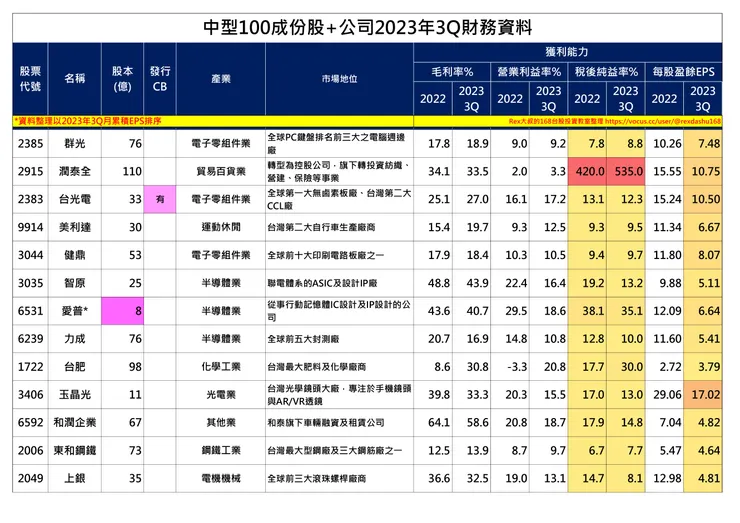The height and width of the screenshot is (523, 740).
Task: Click industry cell 運動休閒
Action: click(x=221, y=227)
